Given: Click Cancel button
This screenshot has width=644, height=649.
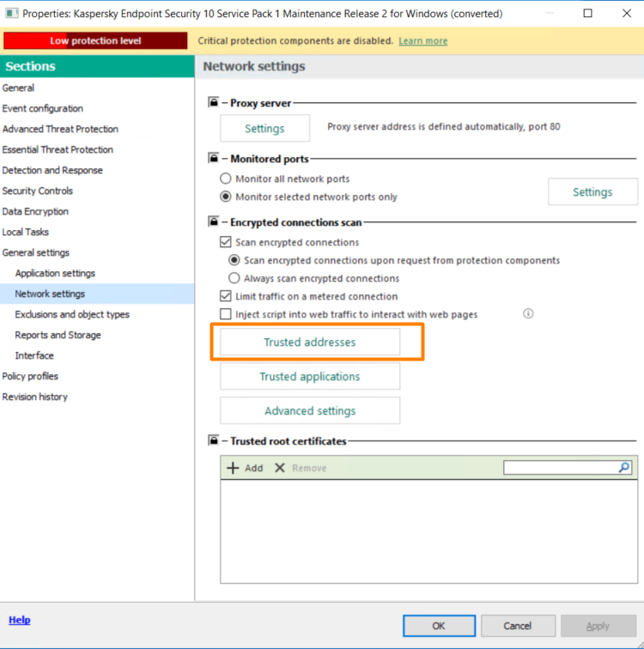Looking at the screenshot, I should (518, 626).
